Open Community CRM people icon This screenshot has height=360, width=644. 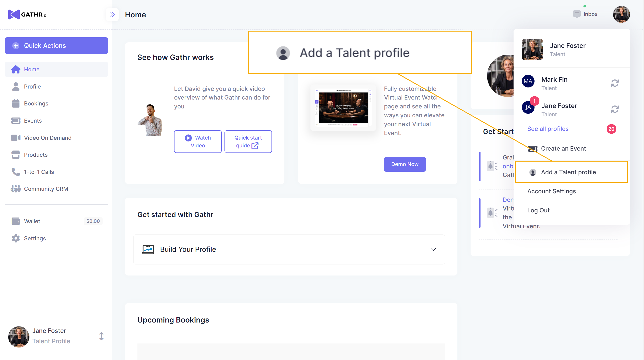click(x=16, y=189)
